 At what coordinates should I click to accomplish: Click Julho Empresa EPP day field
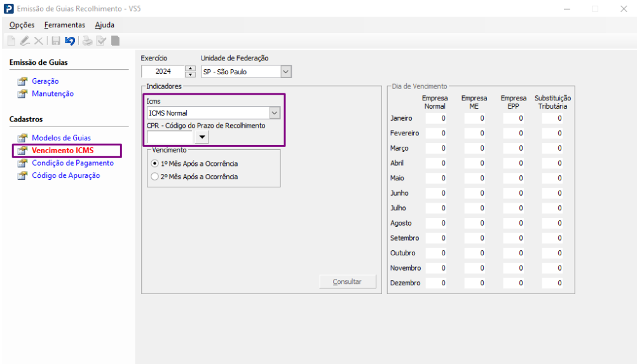pos(514,208)
